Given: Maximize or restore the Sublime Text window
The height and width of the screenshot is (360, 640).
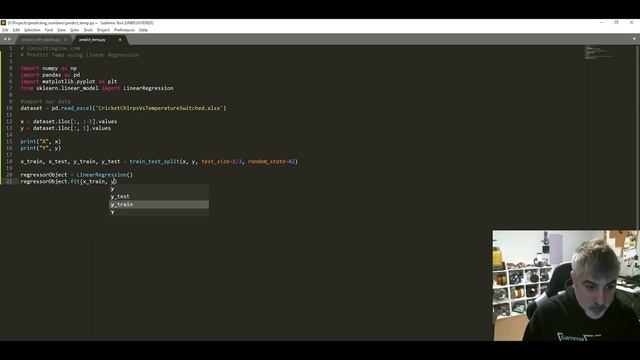Looking at the screenshot, I should pos(616,23).
